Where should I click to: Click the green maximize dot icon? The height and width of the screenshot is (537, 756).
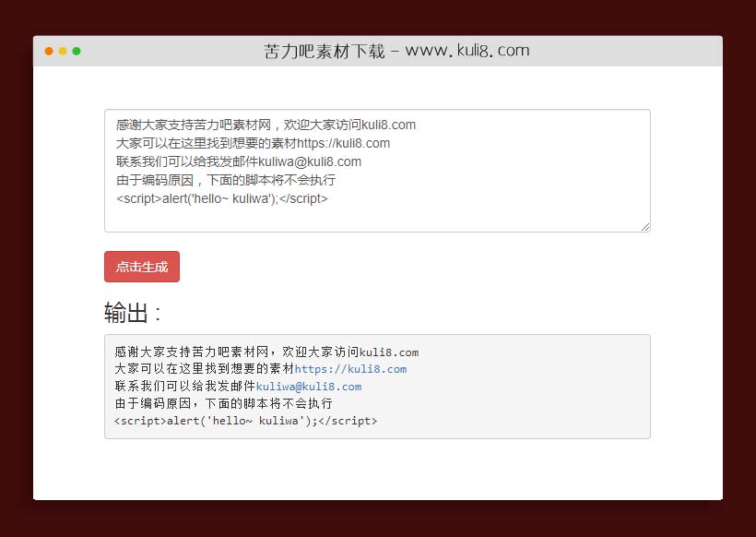pos(77,52)
